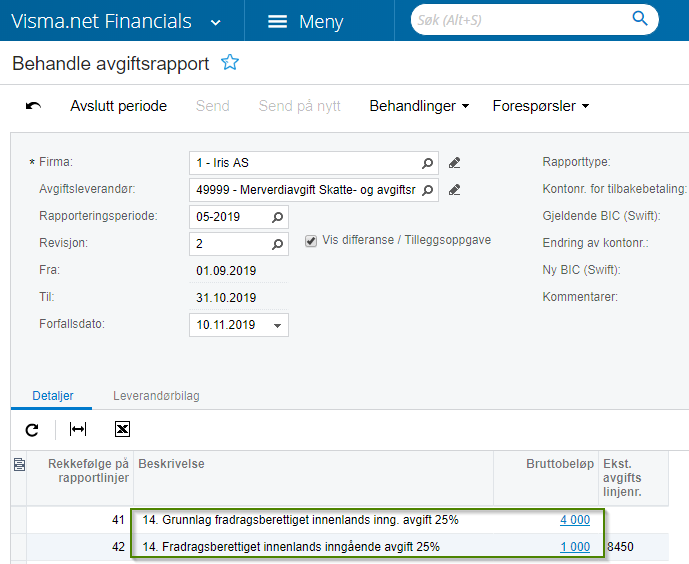Click the search magnifier in search bar
Image resolution: width=689 pixels, height=564 pixels.
(x=640, y=18)
